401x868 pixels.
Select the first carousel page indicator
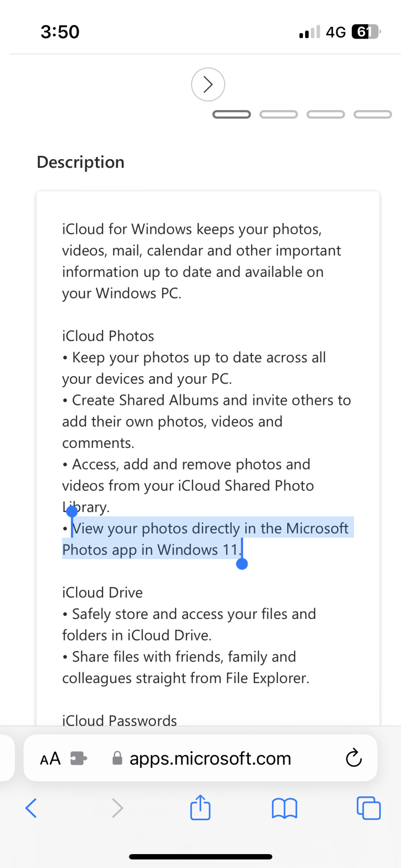(232, 115)
